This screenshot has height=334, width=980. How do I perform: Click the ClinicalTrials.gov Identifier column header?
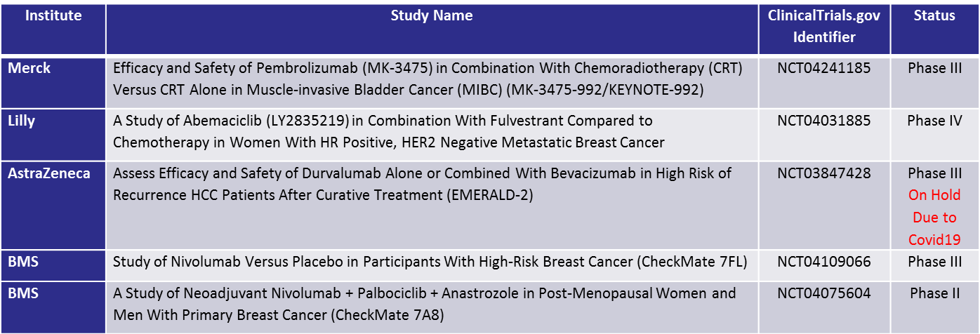[x=824, y=27]
